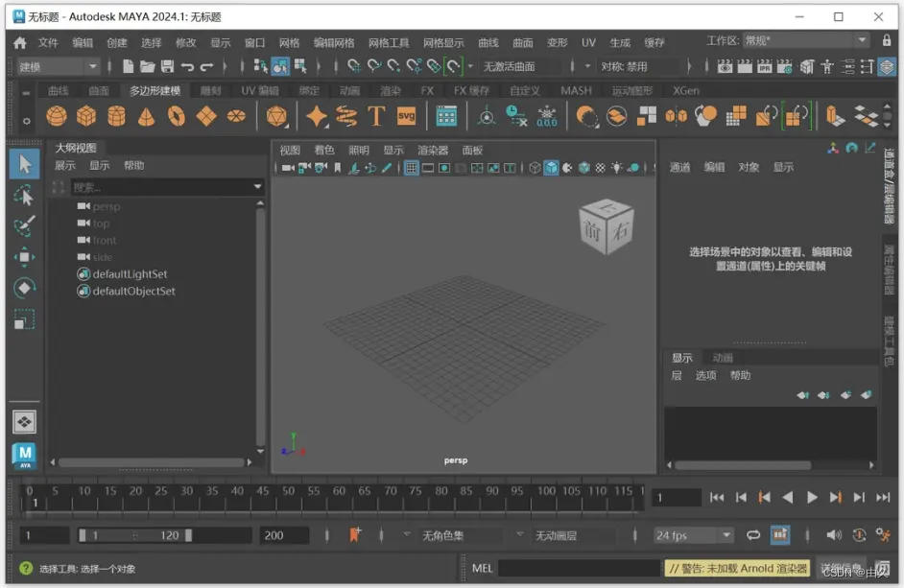Click the polygon cone shelf icon

[x=146, y=116]
